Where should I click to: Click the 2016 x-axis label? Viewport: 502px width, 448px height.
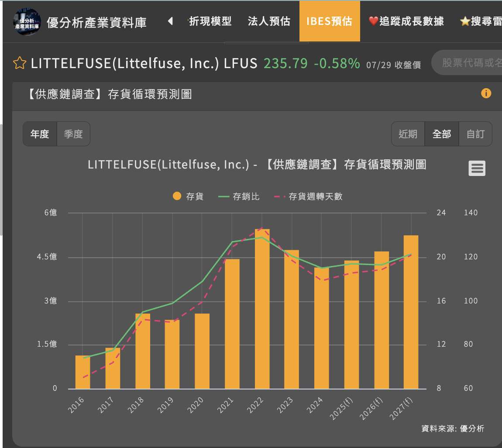click(x=76, y=405)
